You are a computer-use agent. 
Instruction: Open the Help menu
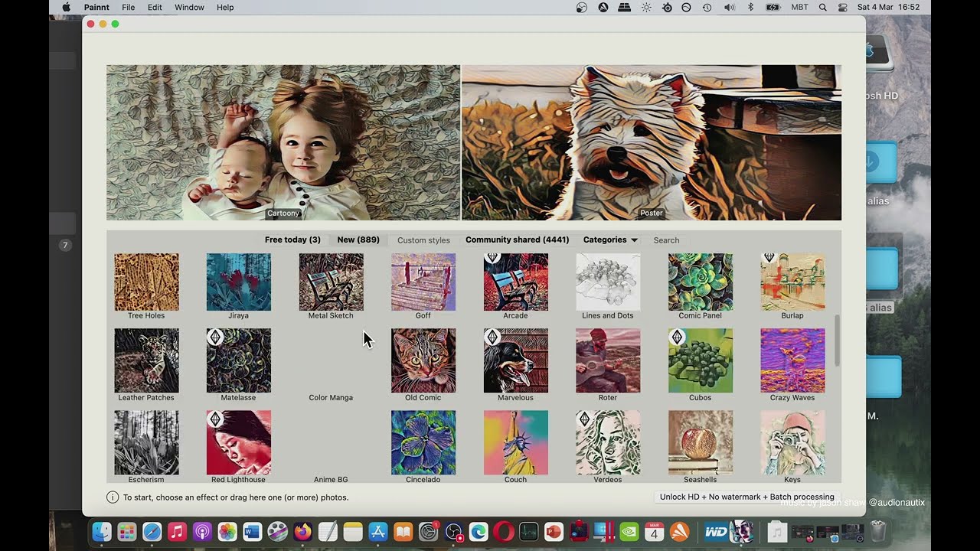pos(225,7)
